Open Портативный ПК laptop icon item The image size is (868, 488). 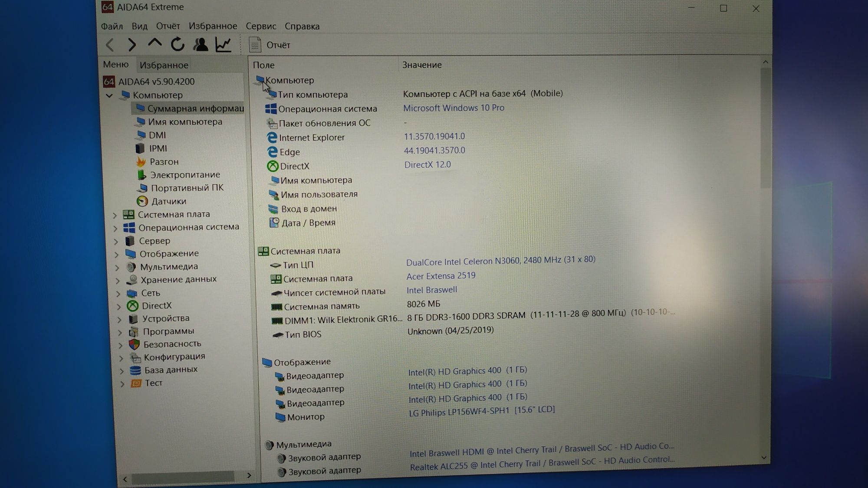click(142, 188)
